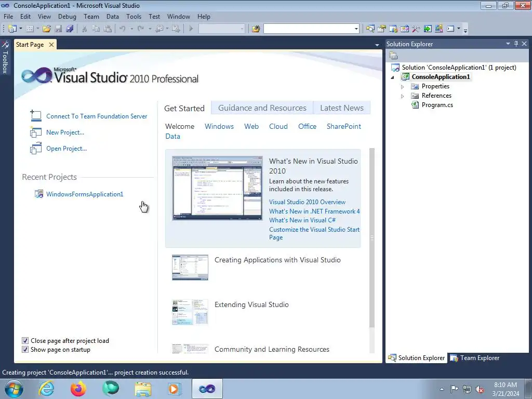Open the Undo history dropdown arrow
532x399 pixels.
pos(131,29)
